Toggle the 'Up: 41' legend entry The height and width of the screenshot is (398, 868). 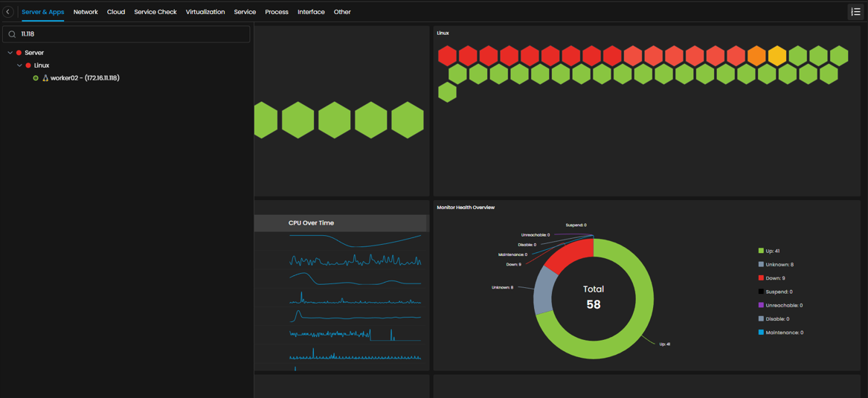click(x=769, y=251)
